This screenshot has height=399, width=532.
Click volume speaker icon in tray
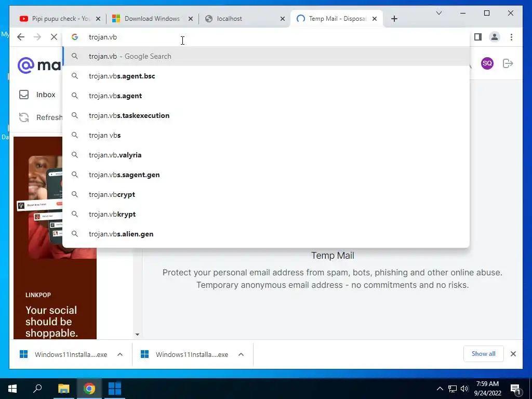(x=464, y=389)
